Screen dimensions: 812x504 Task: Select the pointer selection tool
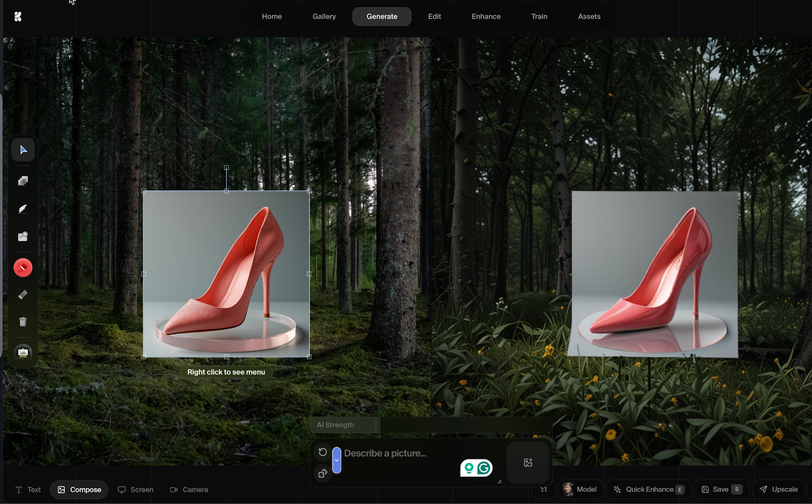tap(23, 150)
